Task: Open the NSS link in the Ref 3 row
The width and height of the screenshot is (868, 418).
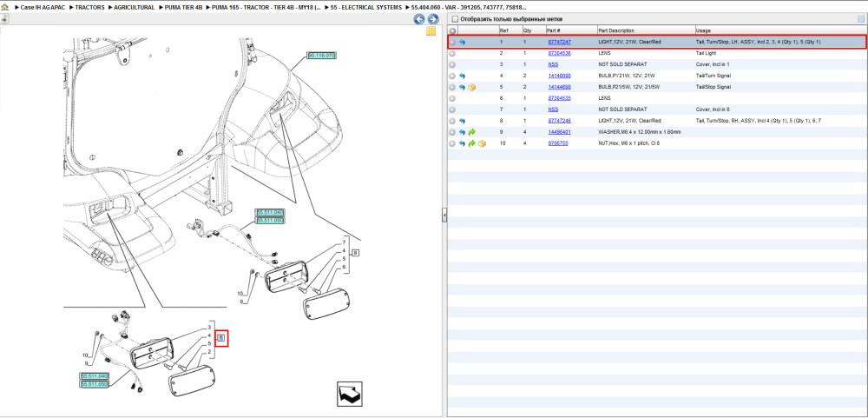Action: tap(553, 65)
